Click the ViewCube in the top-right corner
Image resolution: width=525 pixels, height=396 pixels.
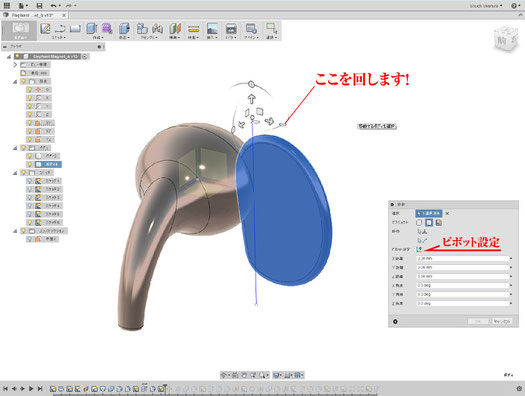coord(506,39)
